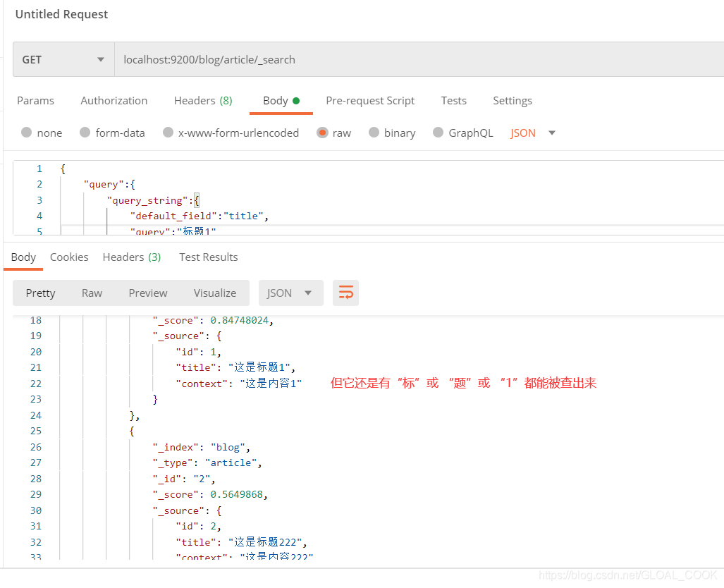Image resolution: width=724 pixels, height=588 pixels.
Task: Click the request URL input field
Action: pos(419,60)
